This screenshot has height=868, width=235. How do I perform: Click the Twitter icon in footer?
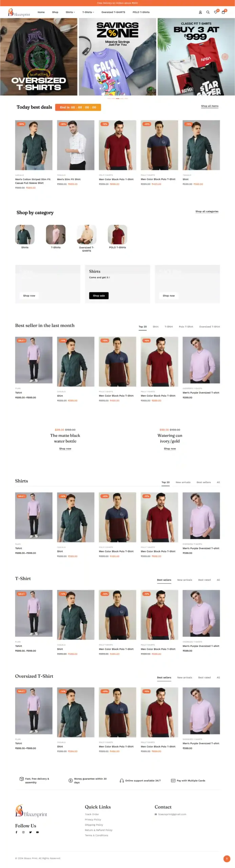click(x=30, y=832)
